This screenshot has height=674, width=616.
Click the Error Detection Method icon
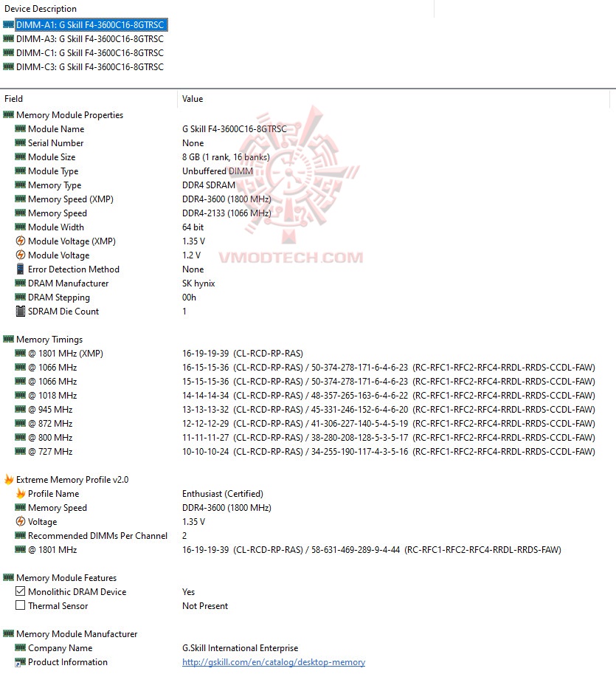[x=20, y=269]
